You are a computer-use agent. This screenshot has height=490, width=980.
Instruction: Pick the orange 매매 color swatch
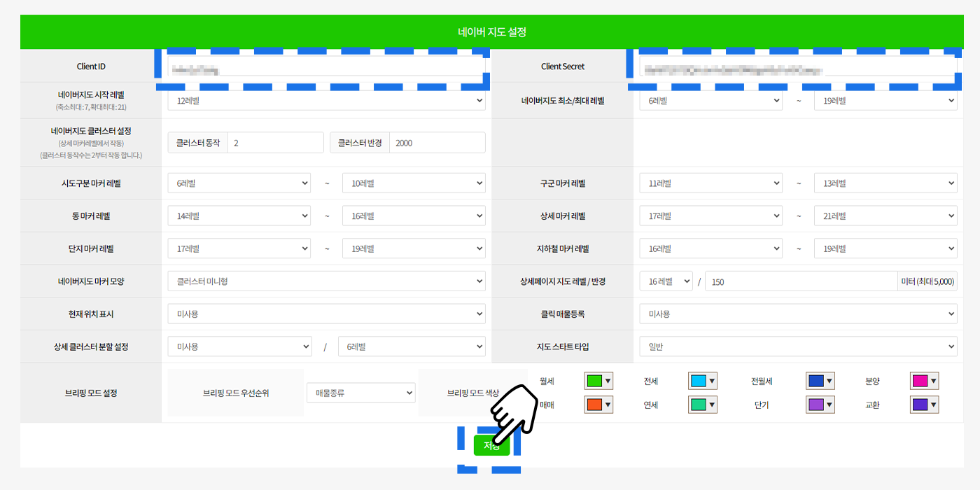click(x=598, y=405)
